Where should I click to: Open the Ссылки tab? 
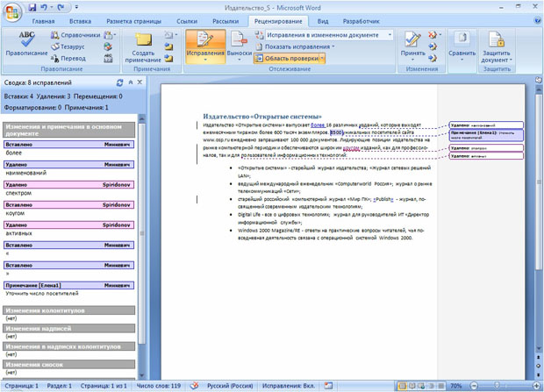point(187,21)
